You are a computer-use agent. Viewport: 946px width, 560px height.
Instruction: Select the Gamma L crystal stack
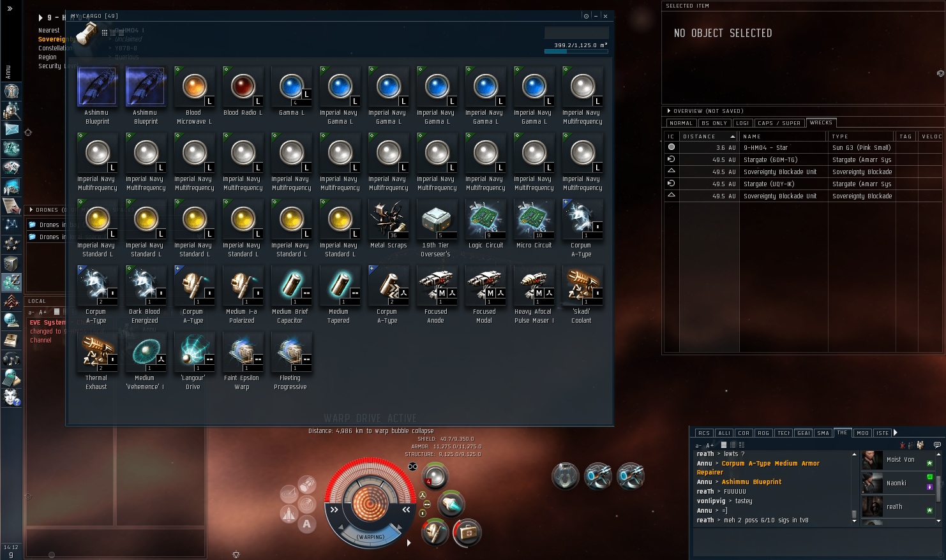pos(291,91)
